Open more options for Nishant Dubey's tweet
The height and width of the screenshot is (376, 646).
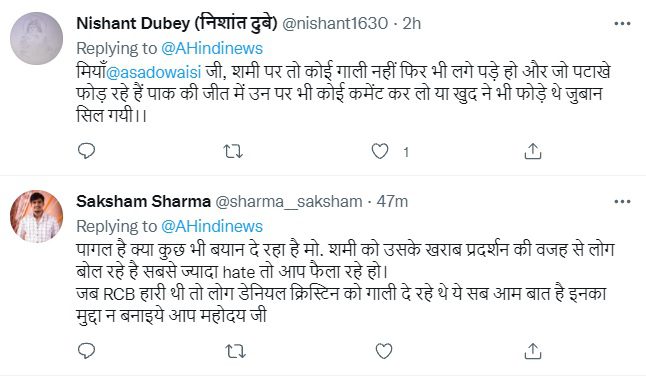pyautogui.click(x=622, y=23)
